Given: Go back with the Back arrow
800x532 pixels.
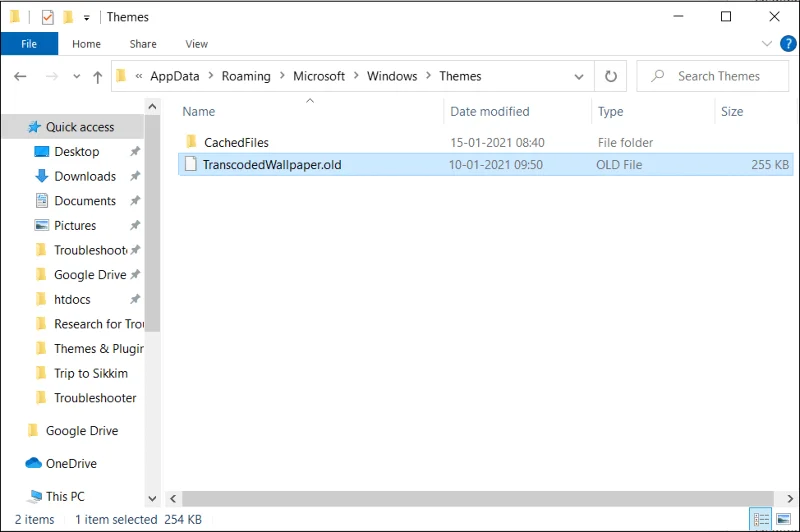Looking at the screenshot, I should (x=20, y=77).
